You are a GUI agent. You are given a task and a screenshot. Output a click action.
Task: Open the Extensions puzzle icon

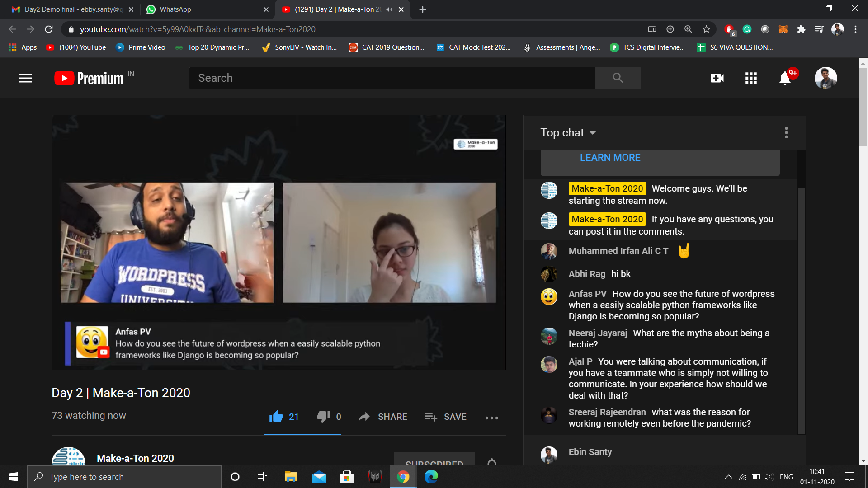pyautogui.click(x=801, y=29)
